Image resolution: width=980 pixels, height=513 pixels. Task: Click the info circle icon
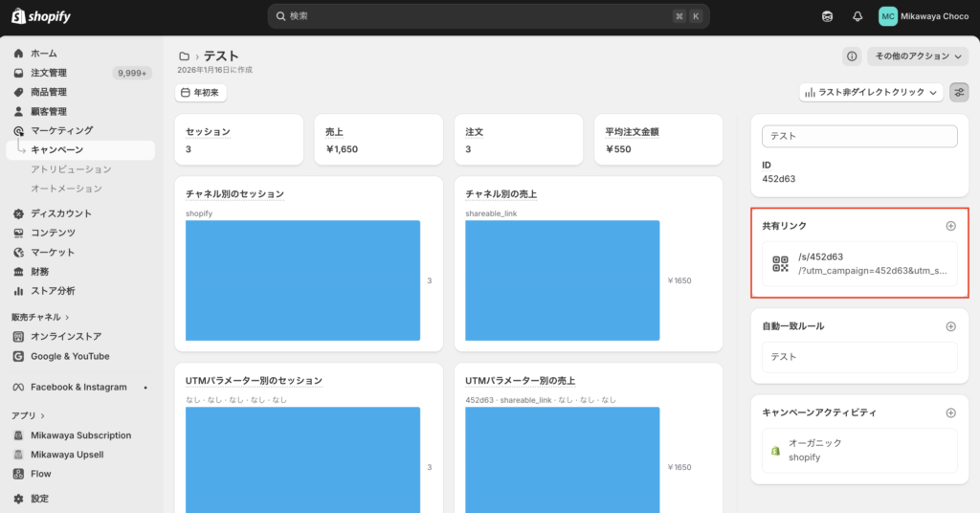point(852,56)
